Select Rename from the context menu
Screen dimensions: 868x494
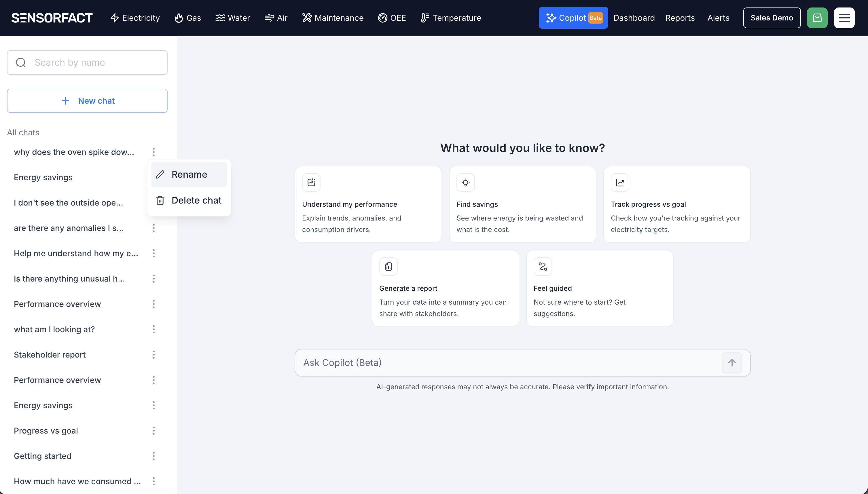click(x=189, y=174)
